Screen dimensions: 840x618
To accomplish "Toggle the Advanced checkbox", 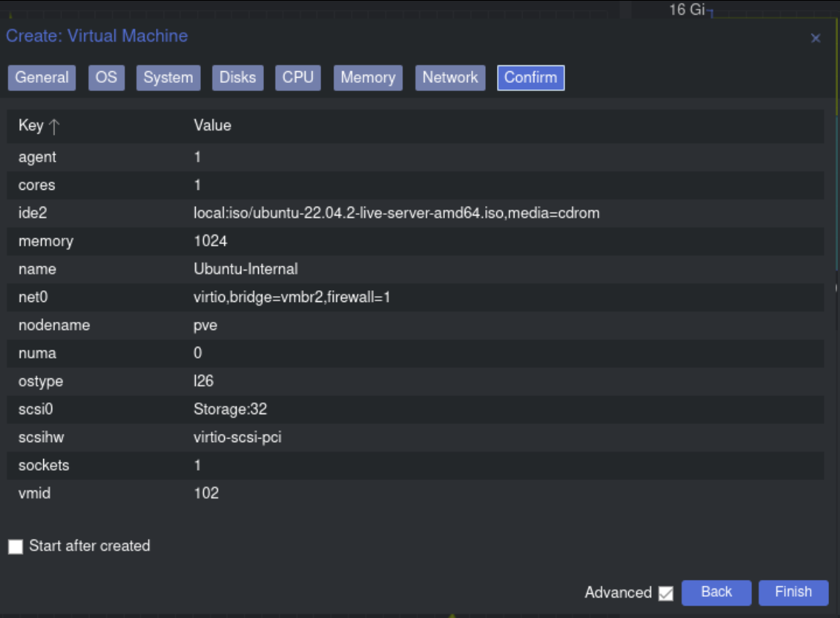I will [x=666, y=593].
